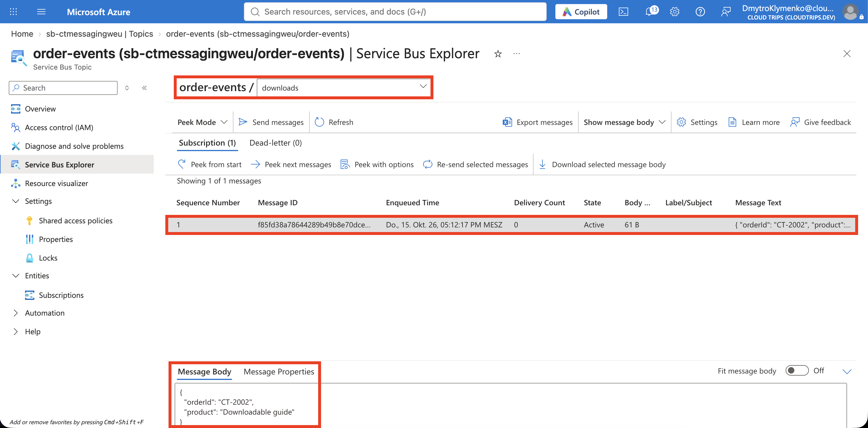Open portal settings gear in header
The height and width of the screenshot is (428, 868).
coord(675,12)
